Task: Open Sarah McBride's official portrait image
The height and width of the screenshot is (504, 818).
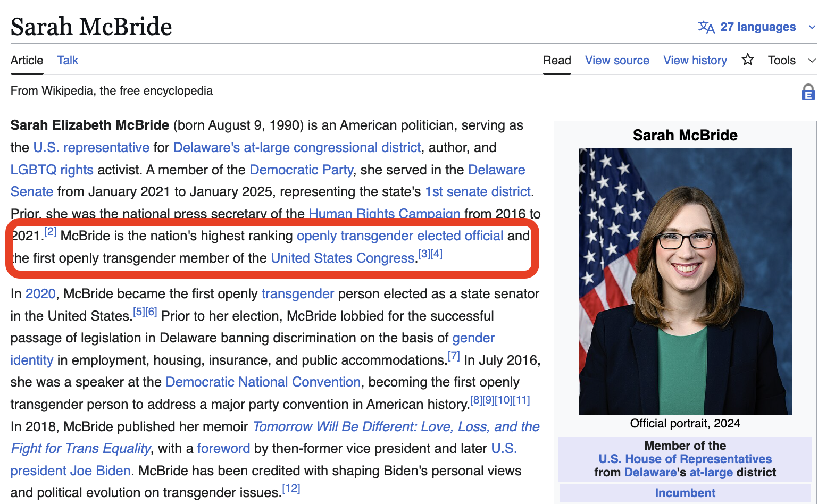Action: (x=685, y=281)
